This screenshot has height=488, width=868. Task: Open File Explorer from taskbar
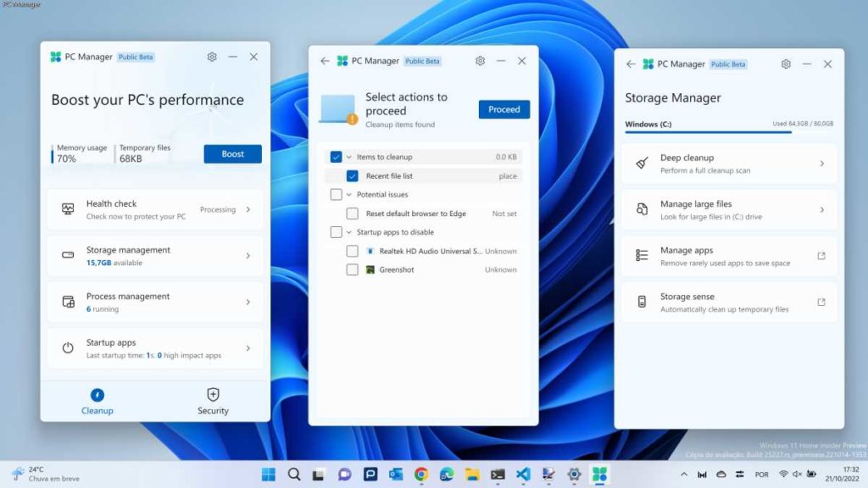pos(472,474)
